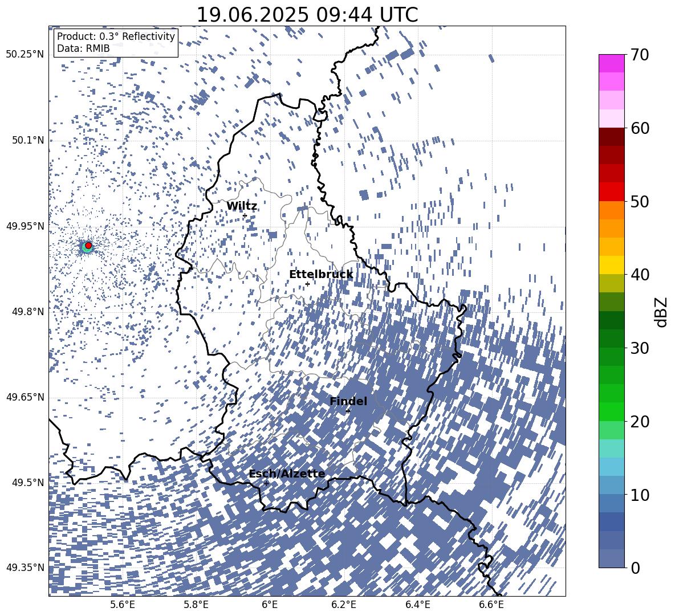675x616 pixels.
Task: Click the Ettelbruck city label
Action: (321, 275)
